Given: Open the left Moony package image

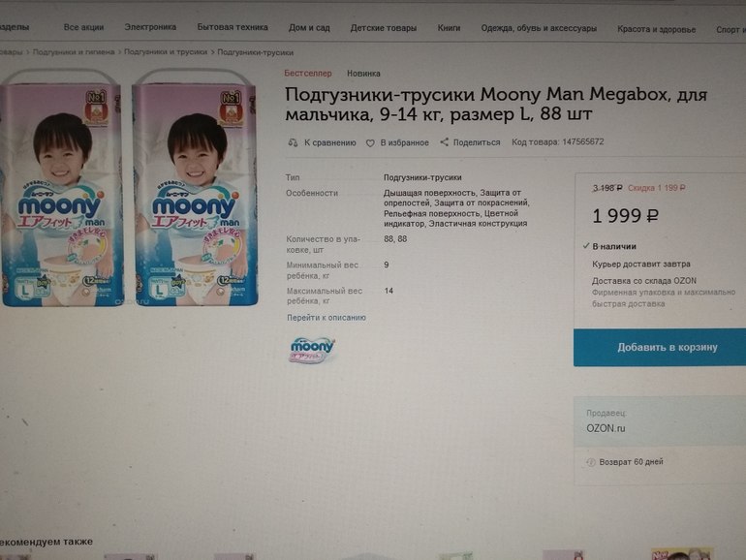Looking at the screenshot, I should [62, 194].
